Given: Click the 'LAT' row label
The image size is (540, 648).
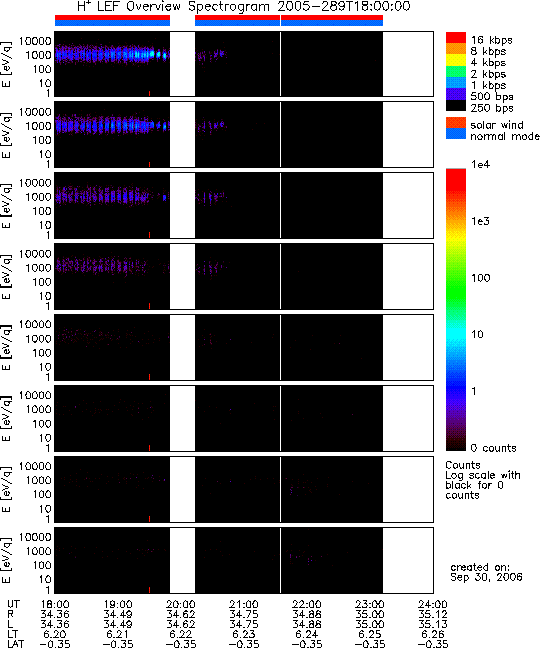Looking at the screenshot, I should [16, 644].
